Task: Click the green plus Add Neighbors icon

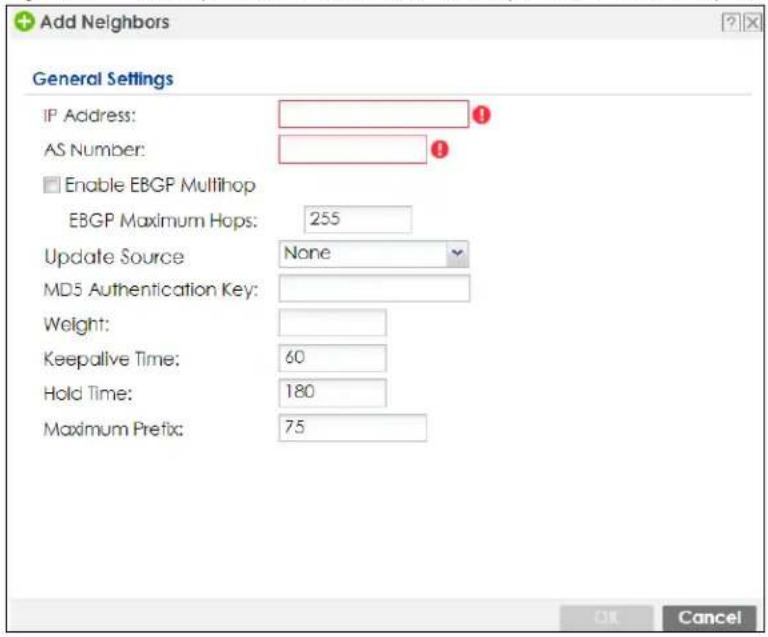Action: tap(24, 22)
